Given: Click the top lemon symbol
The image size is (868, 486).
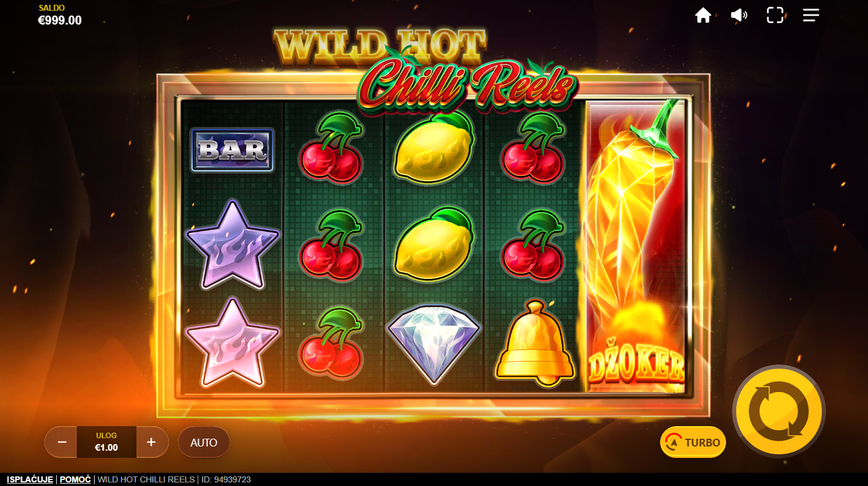Looking at the screenshot, I should click(434, 147).
